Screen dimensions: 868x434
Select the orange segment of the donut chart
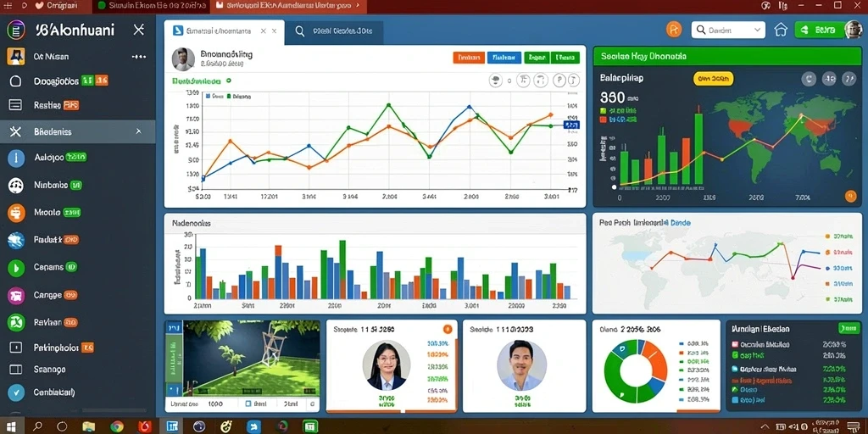(x=656, y=359)
